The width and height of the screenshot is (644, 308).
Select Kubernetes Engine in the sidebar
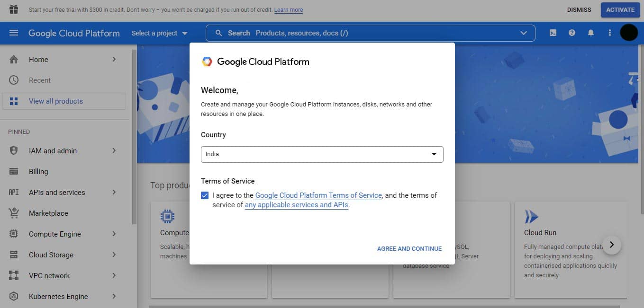64,296
